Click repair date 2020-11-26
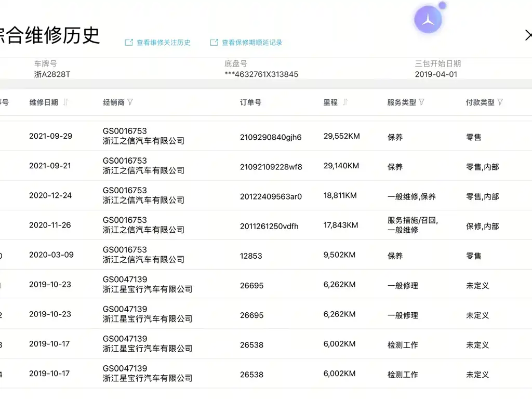Viewport: 532px width, 399px height. tap(50, 225)
